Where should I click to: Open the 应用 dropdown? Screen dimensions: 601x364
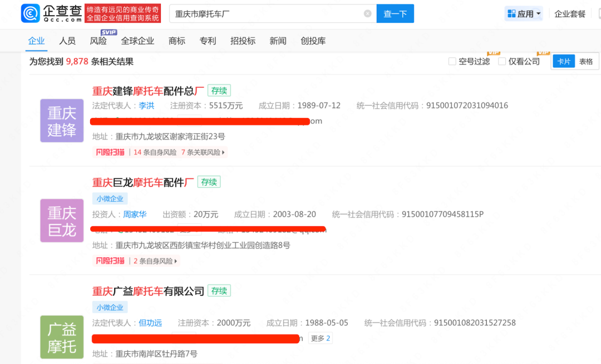coord(523,13)
